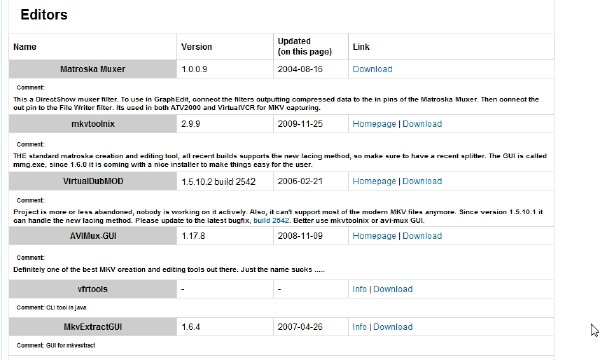
Task: Select version value 1.17.8
Action: tap(193, 236)
